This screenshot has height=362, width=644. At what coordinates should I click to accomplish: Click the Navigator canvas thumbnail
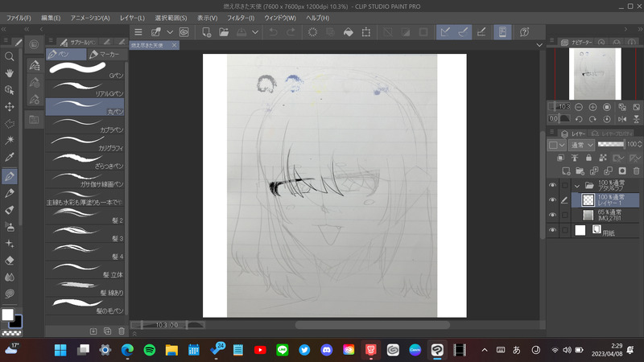(595, 74)
